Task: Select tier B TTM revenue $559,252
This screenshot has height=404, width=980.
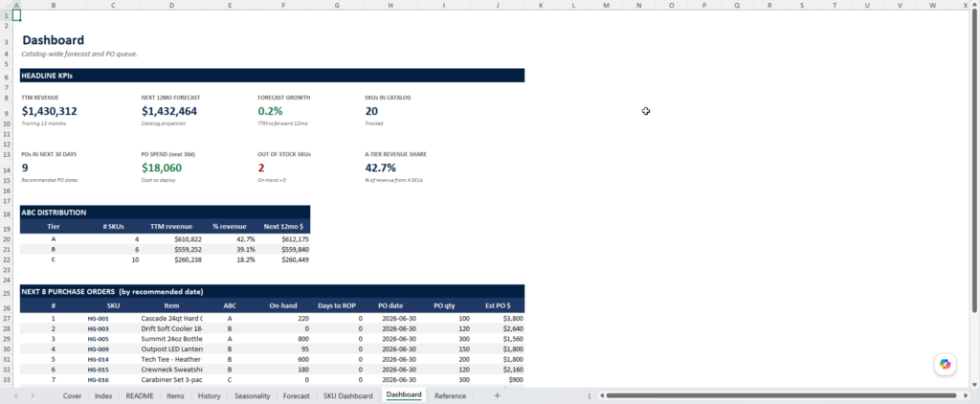Action: [172, 249]
